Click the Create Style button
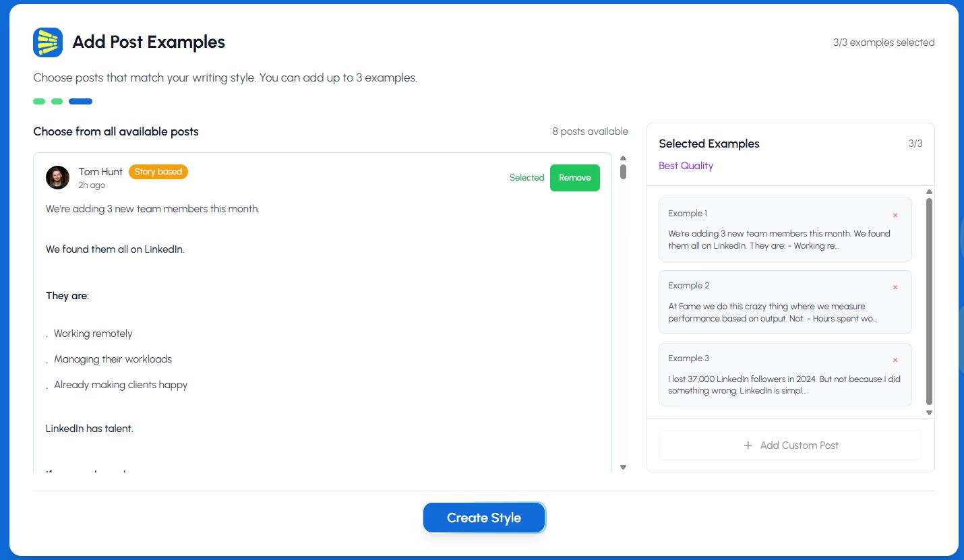 [484, 518]
